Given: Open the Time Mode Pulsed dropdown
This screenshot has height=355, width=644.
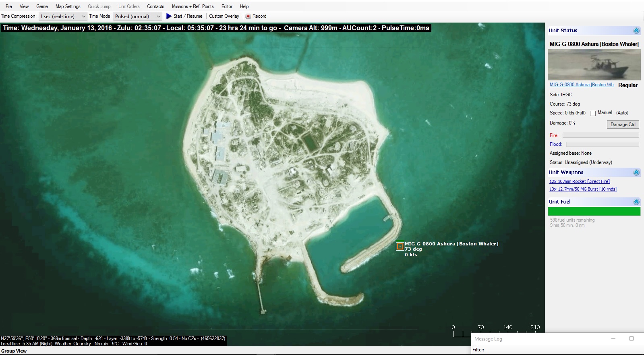Looking at the screenshot, I should [x=138, y=17].
